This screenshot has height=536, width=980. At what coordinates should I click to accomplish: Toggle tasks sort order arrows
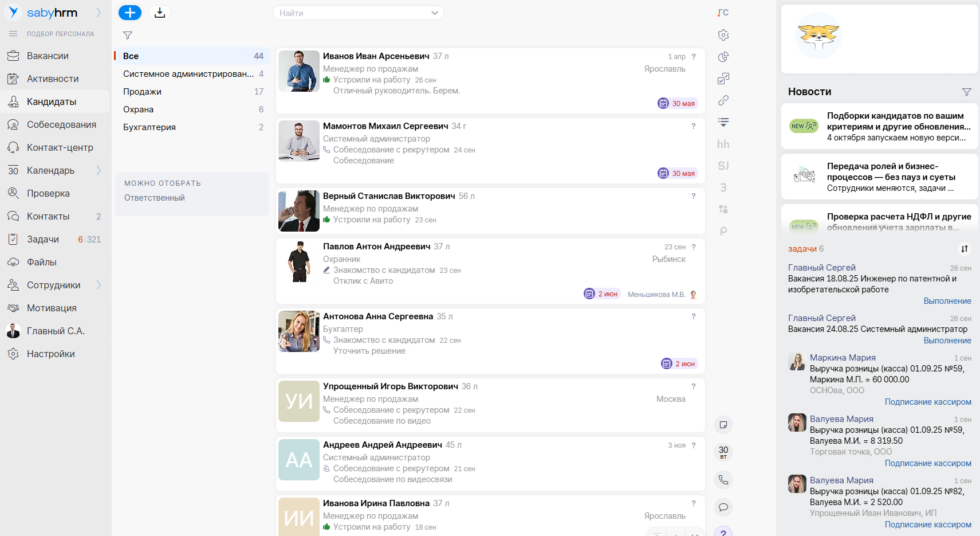tap(965, 249)
